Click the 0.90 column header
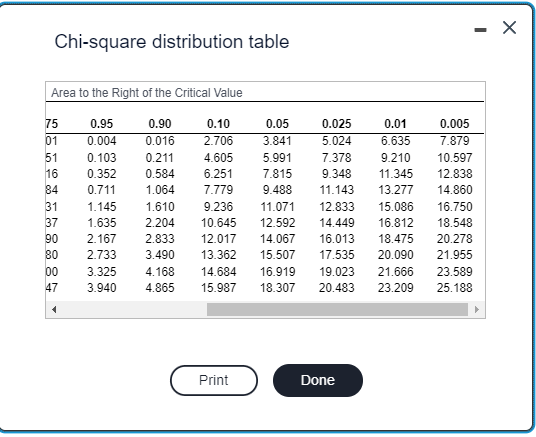The image size is (536, 437). (160, 124)
